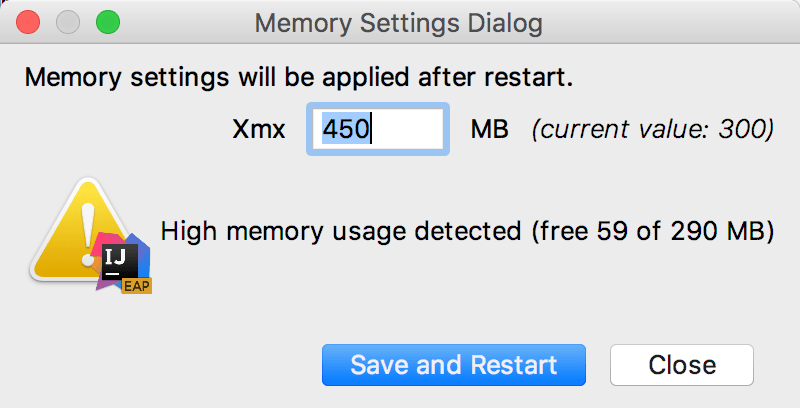Zoom the window with the green button
Image resolution: width=800 pixels, height=408 pixels.
click(x=106, y=21)
